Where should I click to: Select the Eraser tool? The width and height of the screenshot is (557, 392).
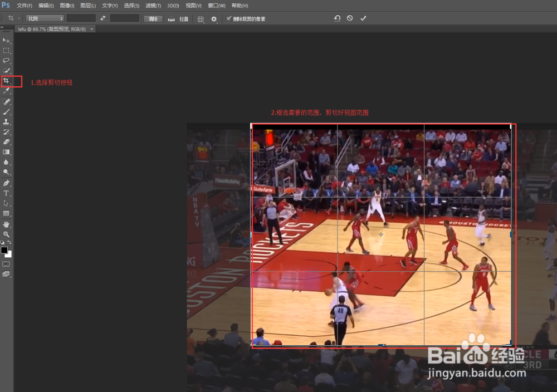pyautogui.click(x=6, y=141)
